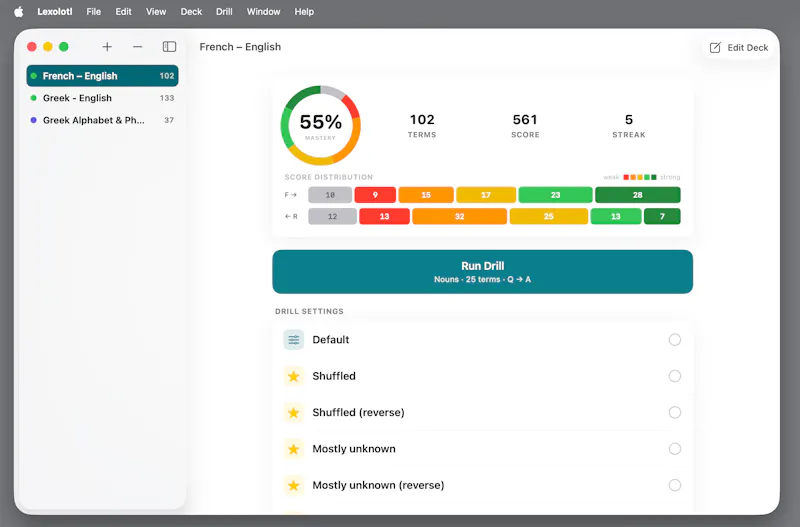Open the File menu
The height and width of the screenshot is (527, 800).
point(93,12)
